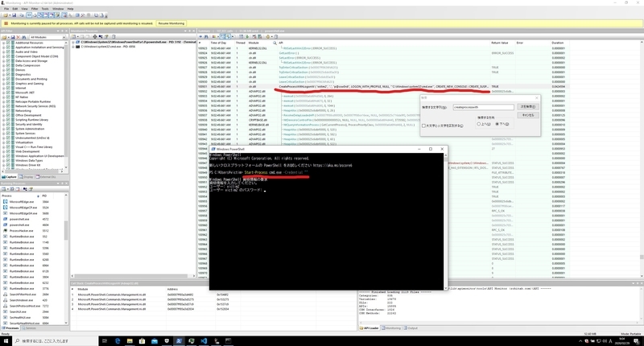The width and height of the screenshot is (644, 346).
Task: Toggle the Networking category checkbox
Action: (x=8, y=110)
